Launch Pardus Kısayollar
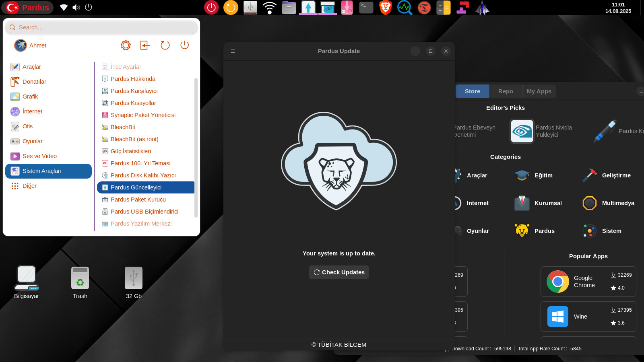644x362 pixels. tap(145, 103)
